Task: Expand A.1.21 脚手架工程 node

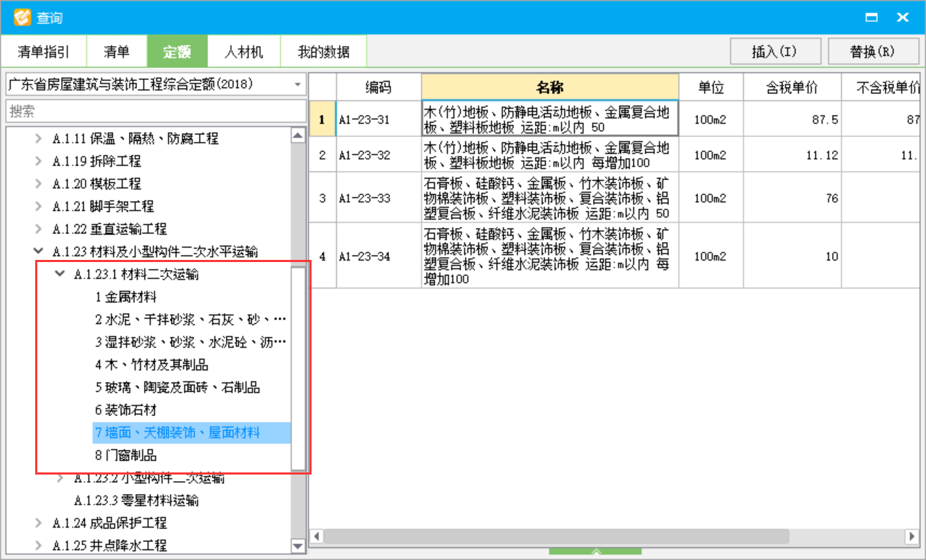Action: pyautogui.click(x=38, y=207)
